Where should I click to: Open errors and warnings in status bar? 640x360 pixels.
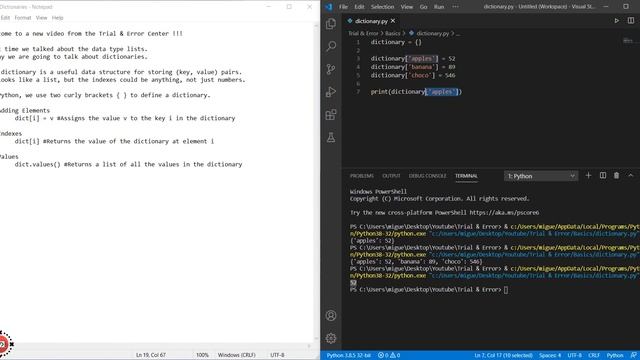tap(389, 355)
